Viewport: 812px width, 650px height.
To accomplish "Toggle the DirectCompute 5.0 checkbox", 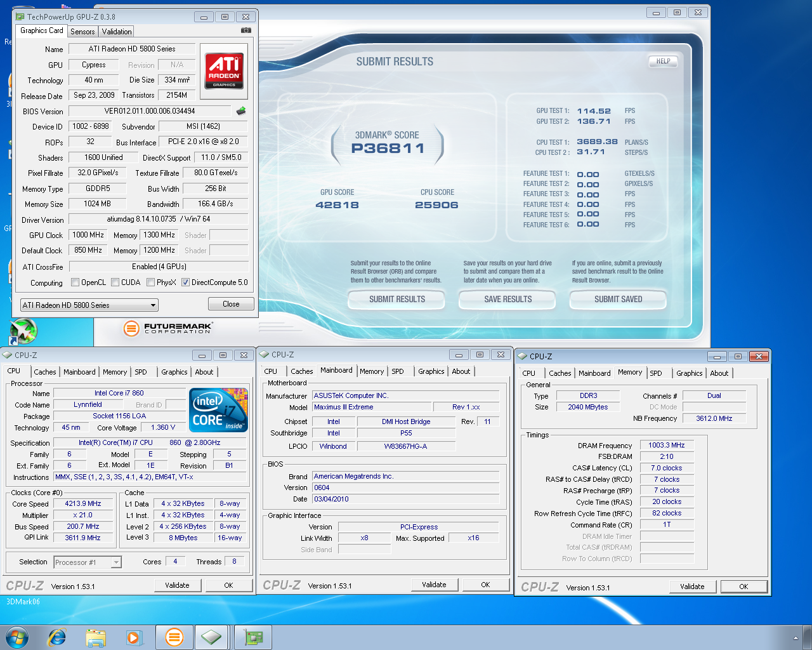I will [x=185, y=282].
